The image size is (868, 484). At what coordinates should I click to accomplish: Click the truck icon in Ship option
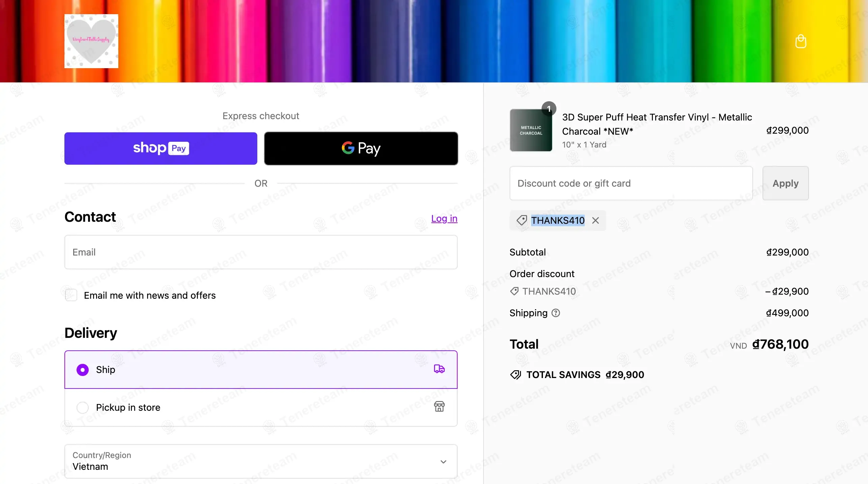[439, 369]
